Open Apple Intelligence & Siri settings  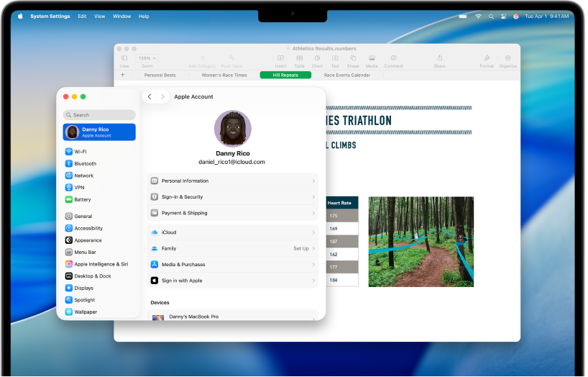point(101,264)
